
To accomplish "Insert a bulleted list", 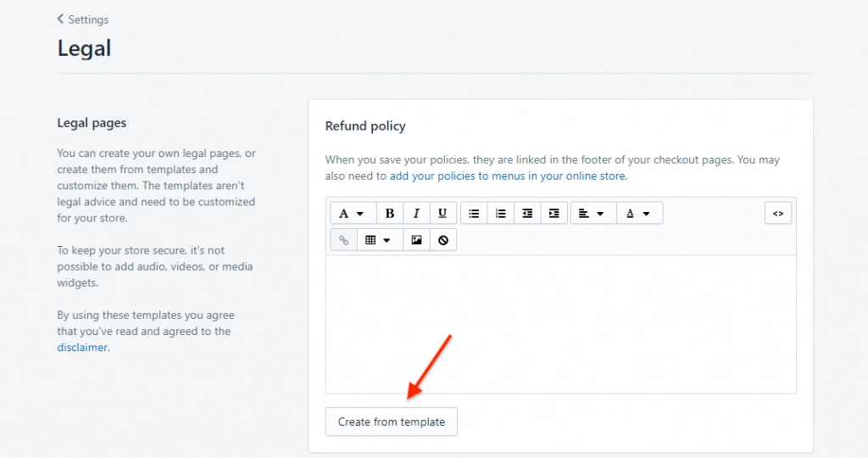I will [474, 213].
